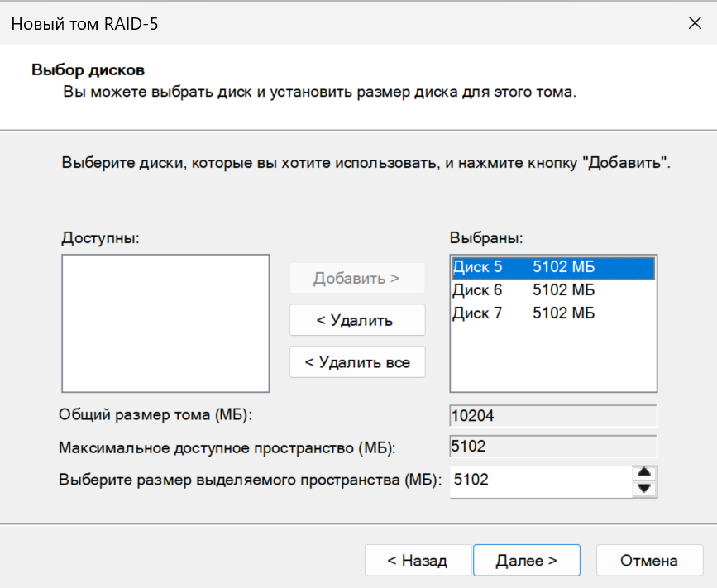Proceed with the "Далее >" button
This screenshot has height=588, width=717.
click(526, 560)
